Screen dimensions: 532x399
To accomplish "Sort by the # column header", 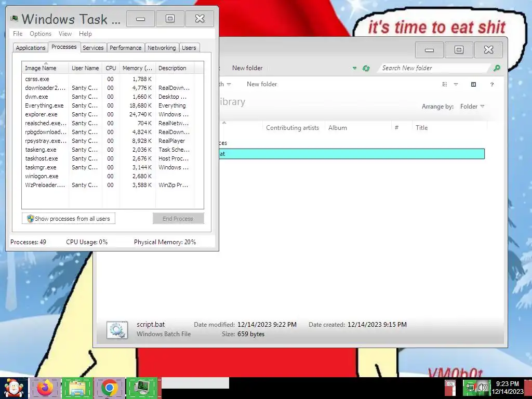I will [x=402, y=128].
